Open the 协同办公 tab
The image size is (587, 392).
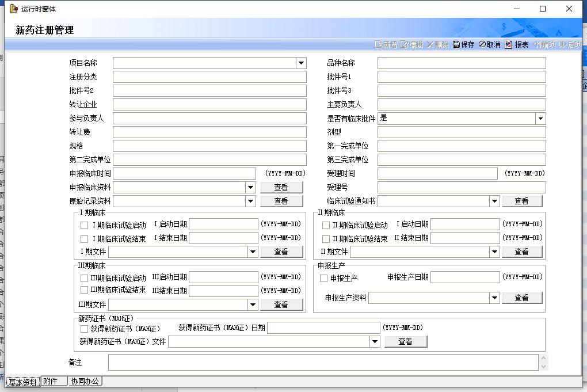coord(85,381)
